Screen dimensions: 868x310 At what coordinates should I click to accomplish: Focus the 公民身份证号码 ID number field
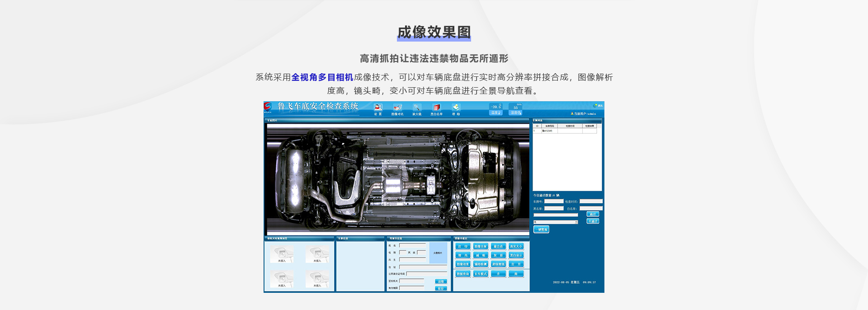coord(427,274)
